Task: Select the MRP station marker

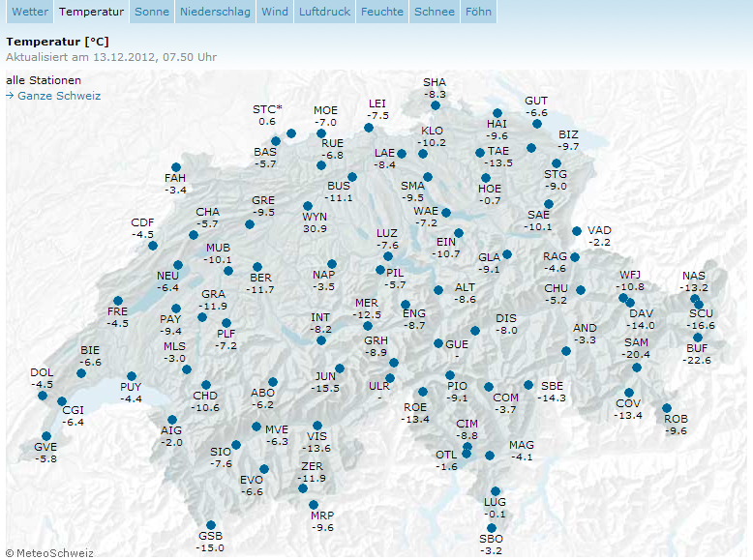Action: click(314, 505)
